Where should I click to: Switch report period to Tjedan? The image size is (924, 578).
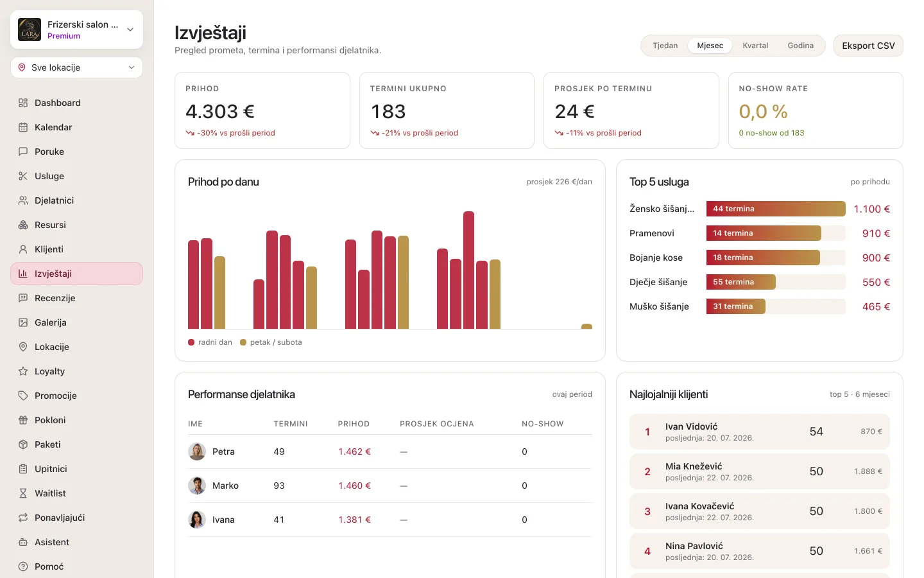(x=665, y=46)
